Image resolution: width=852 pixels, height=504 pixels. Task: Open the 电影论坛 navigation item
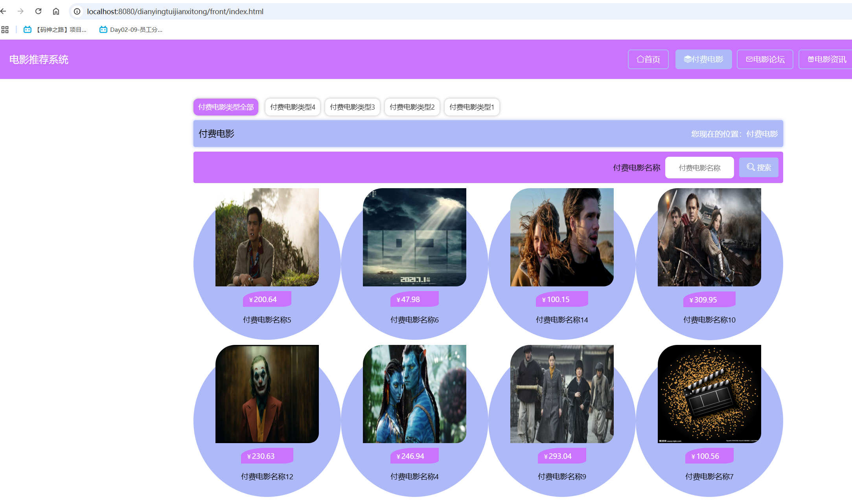point(765,59)
